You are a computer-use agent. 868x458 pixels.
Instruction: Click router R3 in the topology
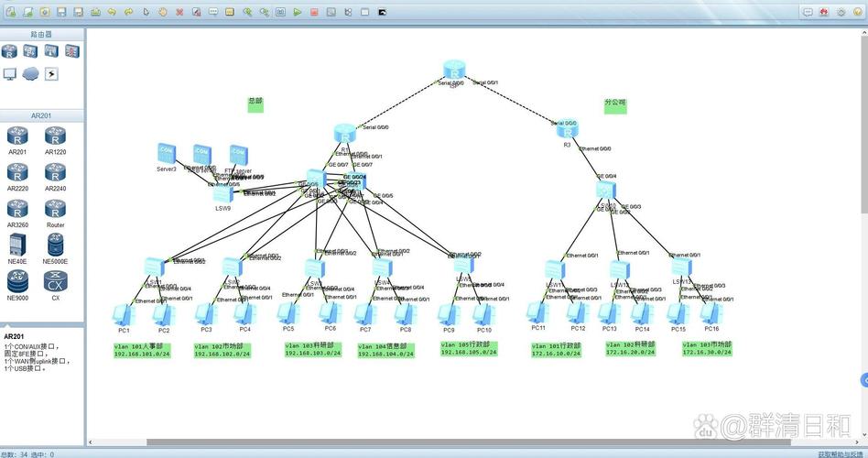click(567, 131)
